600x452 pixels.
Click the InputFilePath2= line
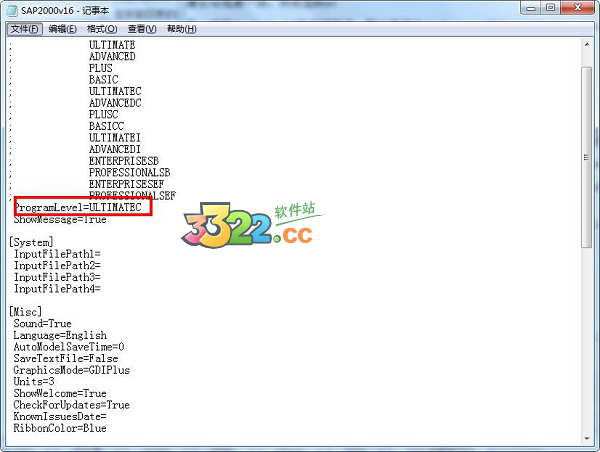point(57,265)
